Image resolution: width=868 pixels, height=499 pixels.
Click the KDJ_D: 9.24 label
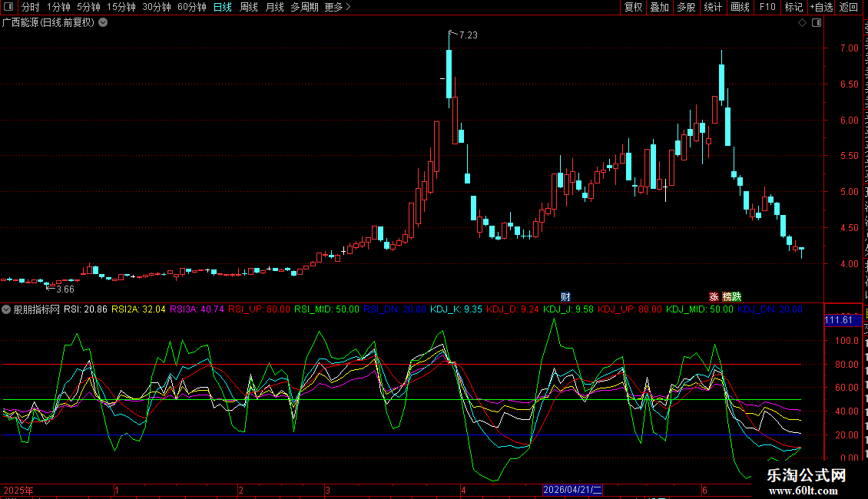click(512, 309)
